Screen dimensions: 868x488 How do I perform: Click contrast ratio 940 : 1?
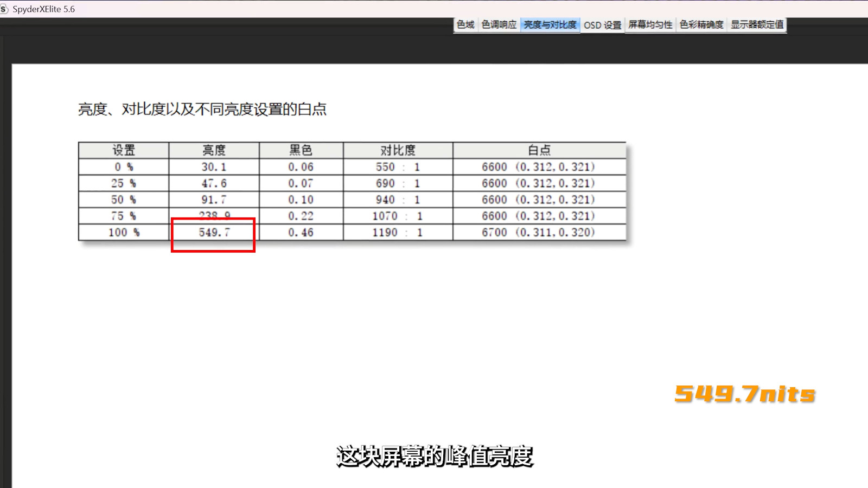[398, 200]
